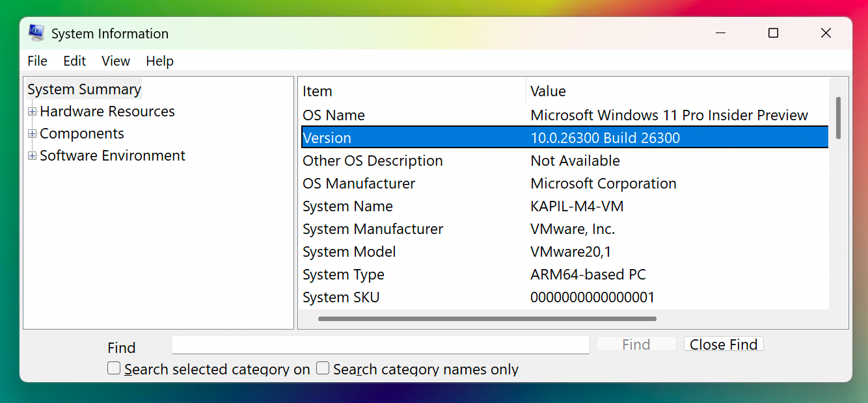Select System Summary in the tree
Image resolution: width=868 pixels, height=403 pixels.
84,89
